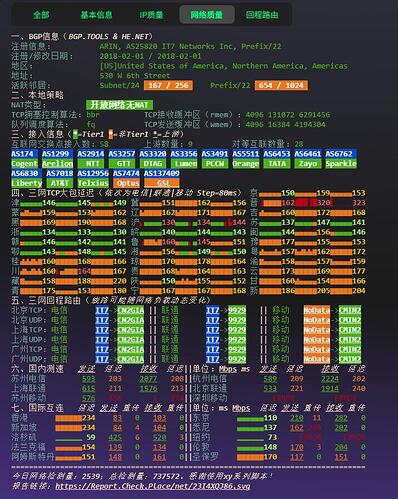Click the AT&T provider name
The image size is (398, 499).
tap(60, 183)
